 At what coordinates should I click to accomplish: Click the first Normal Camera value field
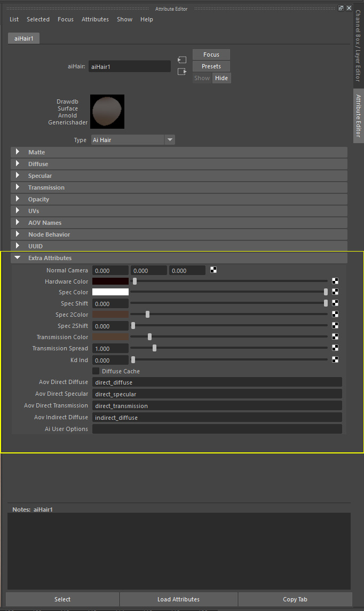(110, 270)
